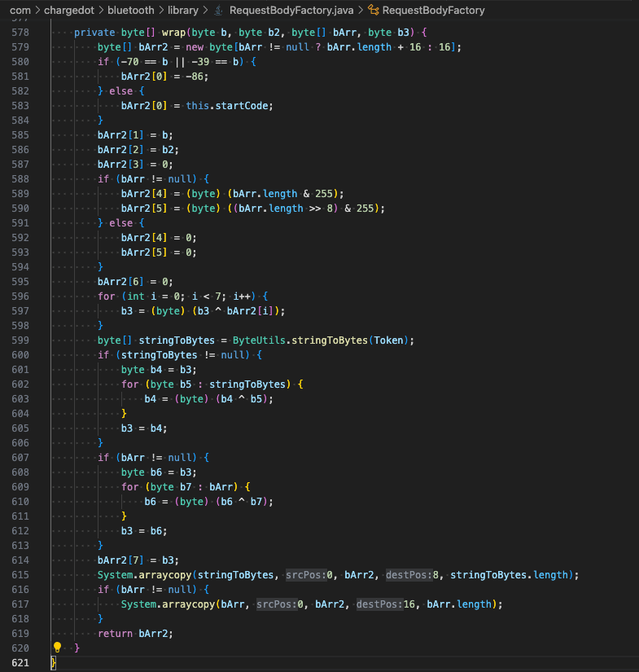Click 'b3 ^ bArr2[i]' on line 597

pos(235,311)
